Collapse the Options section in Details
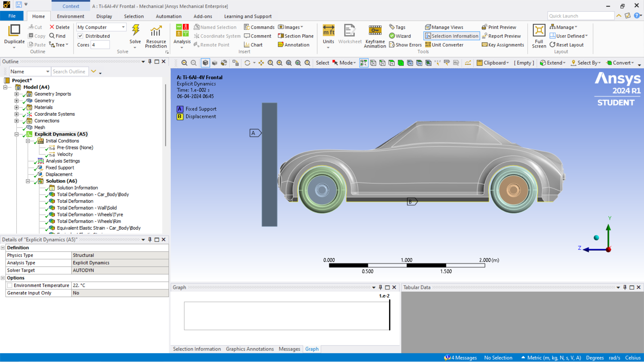The image size is (644, 362). pos(3,278)
